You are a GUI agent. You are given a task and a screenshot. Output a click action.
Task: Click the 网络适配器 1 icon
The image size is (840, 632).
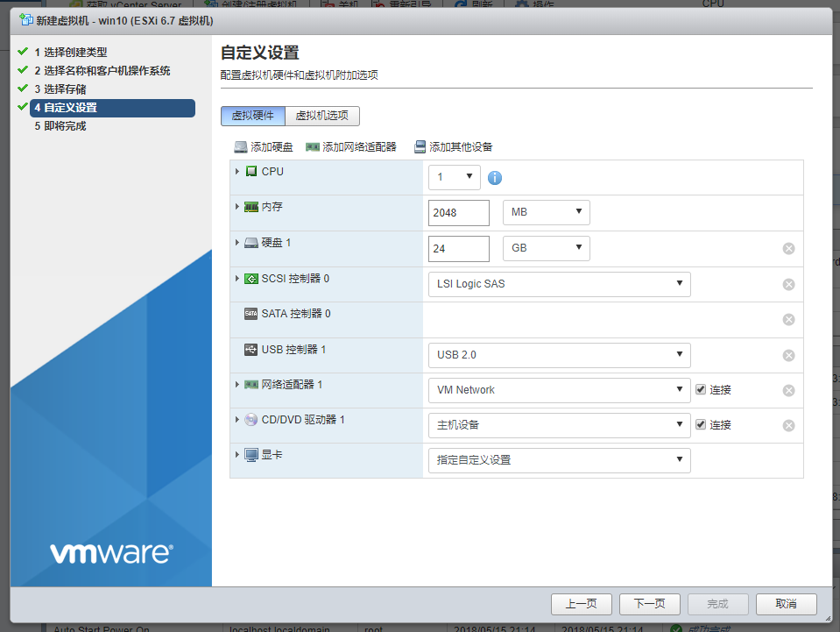(251, 385)
